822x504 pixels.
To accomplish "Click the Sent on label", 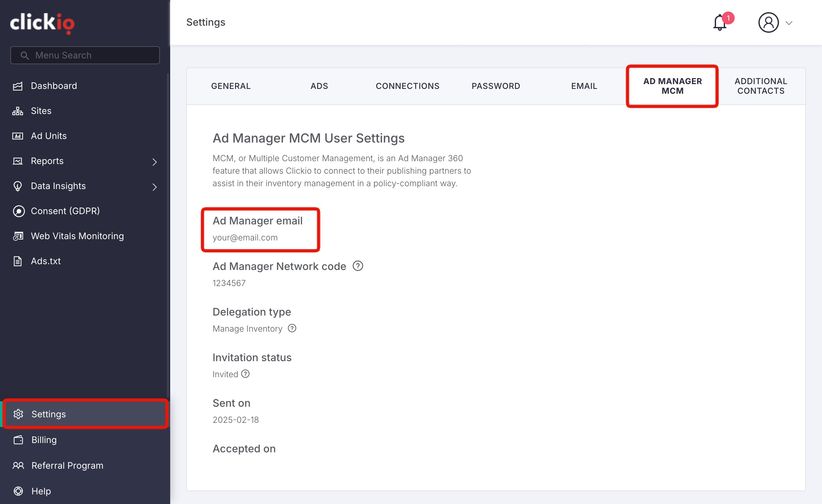I will (232, 403).
